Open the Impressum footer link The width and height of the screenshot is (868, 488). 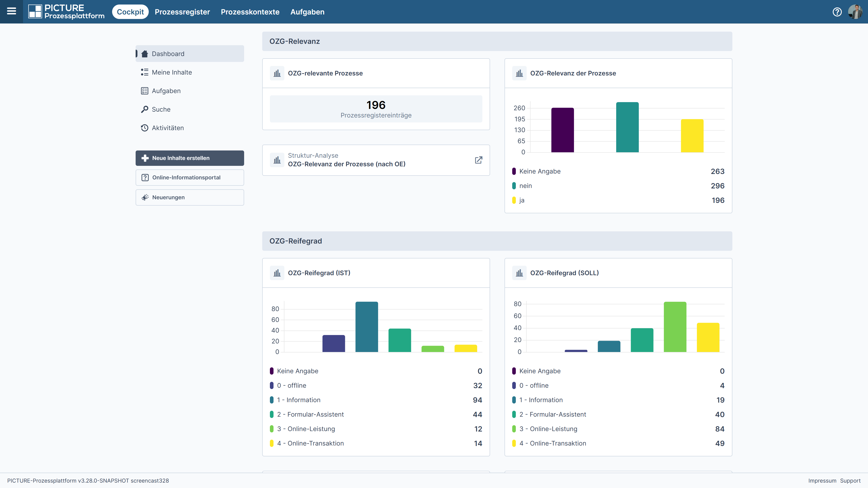click(822, 481)
